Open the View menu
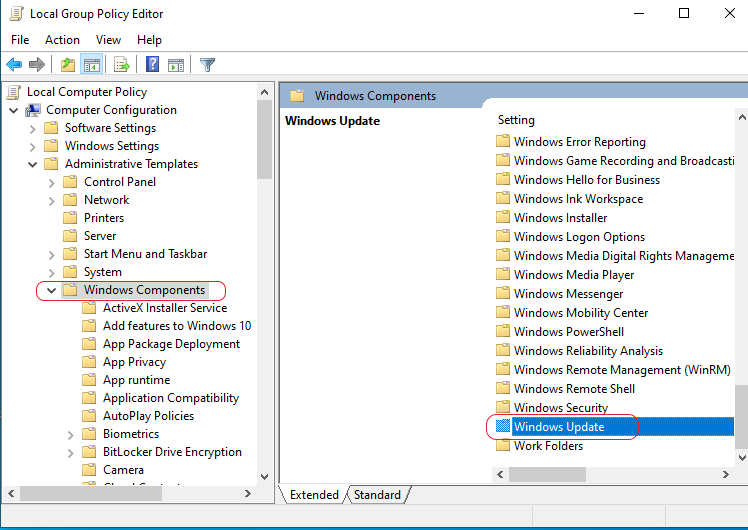This screenshot has height=530, width=748. click(108, 40)
